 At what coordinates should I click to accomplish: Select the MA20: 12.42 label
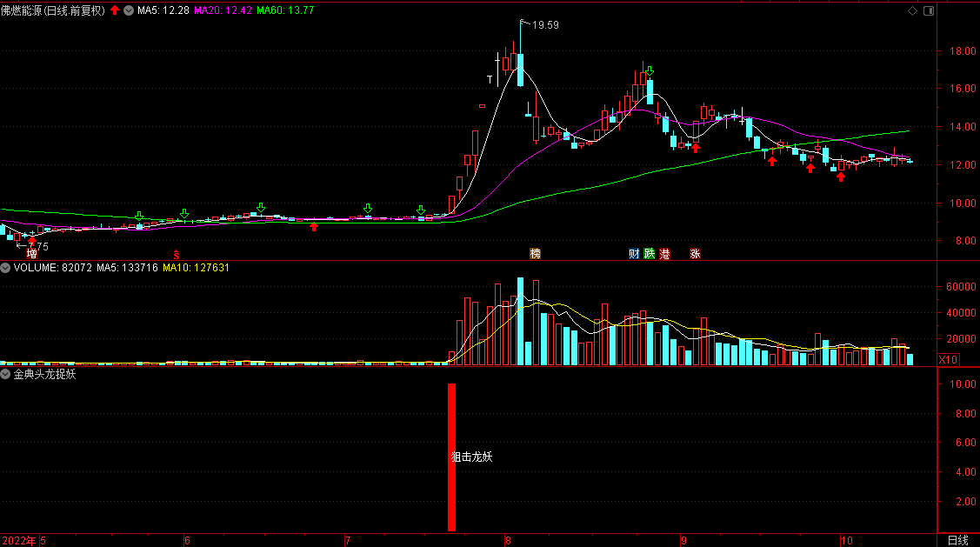click(x=223, y=10)
